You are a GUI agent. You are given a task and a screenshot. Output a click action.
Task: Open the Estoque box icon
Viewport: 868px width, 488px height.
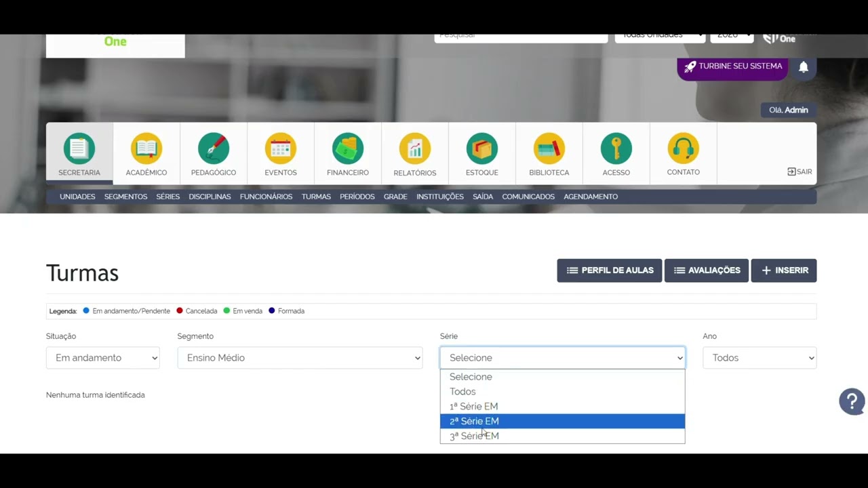pos(482,148)
